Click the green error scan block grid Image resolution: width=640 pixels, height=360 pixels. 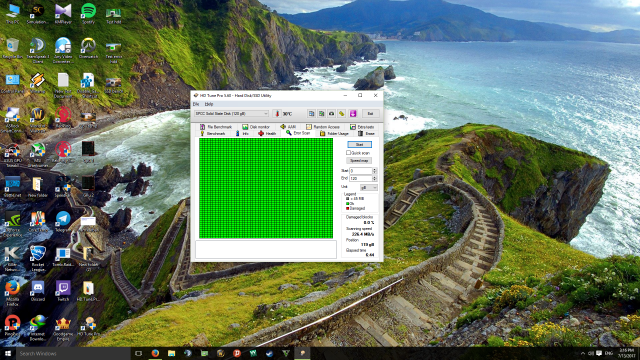coord(266,188)
